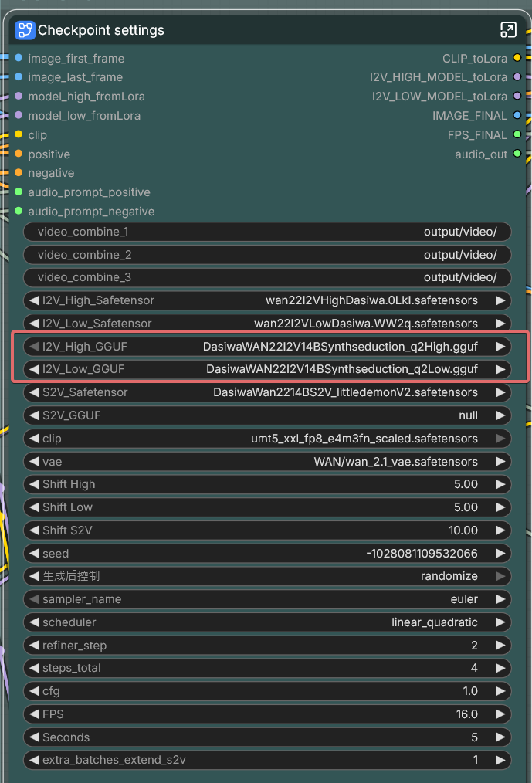Click the IMAGE_FINAL output port dot
The image size is (532, 783).
point(517,116)
